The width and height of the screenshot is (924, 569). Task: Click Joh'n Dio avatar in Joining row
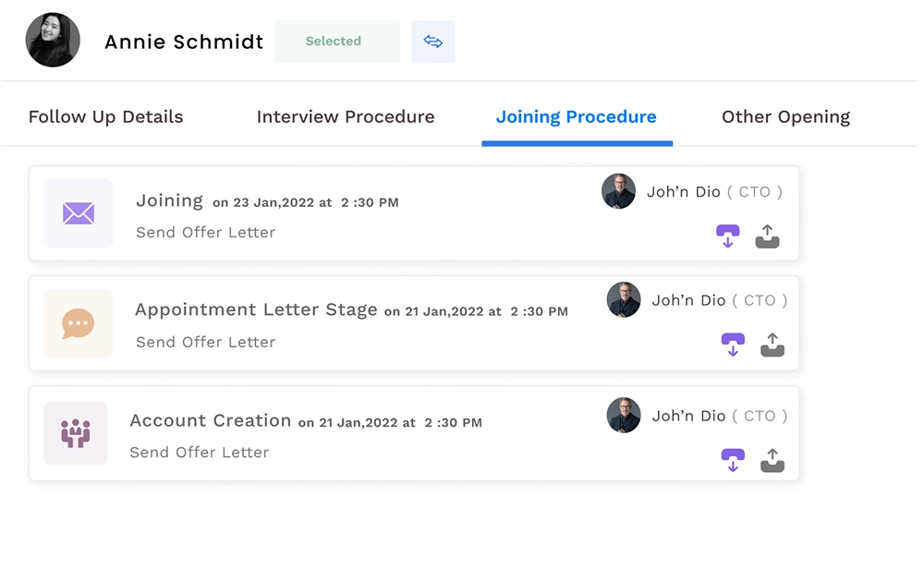pos(618,191)
